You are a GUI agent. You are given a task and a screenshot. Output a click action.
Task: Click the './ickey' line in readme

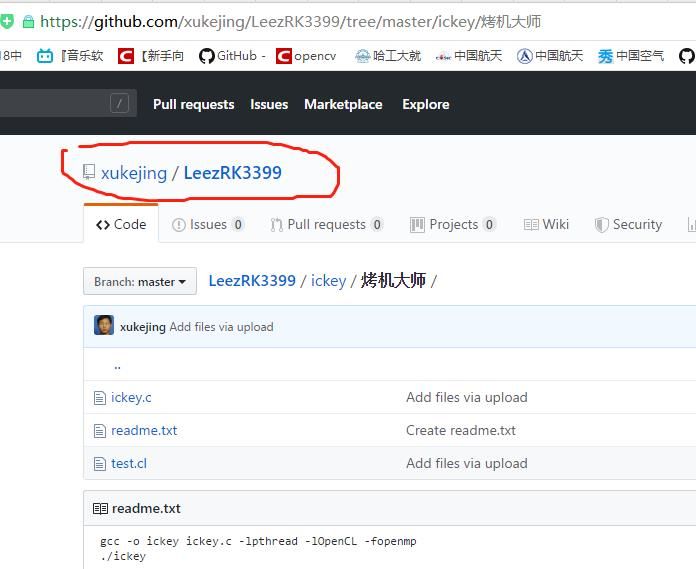[123, 557]
